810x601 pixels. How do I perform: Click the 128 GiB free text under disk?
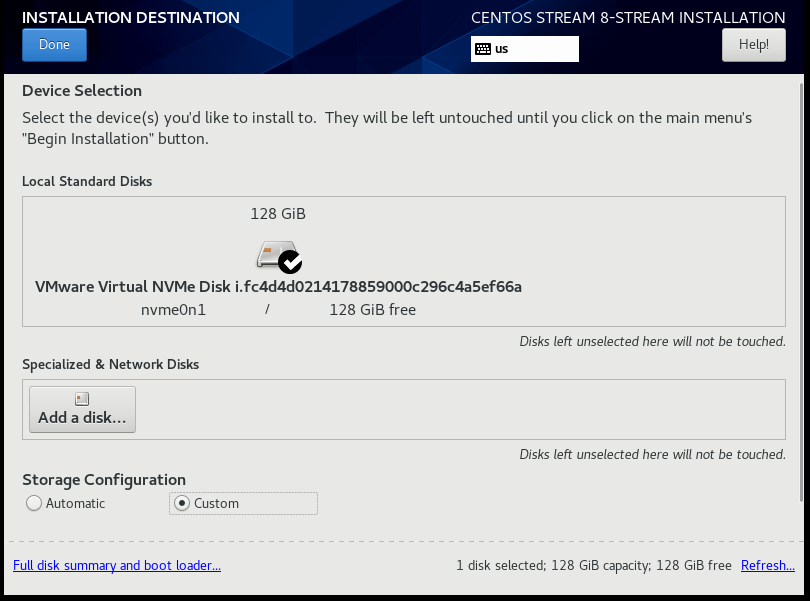click(x=372, y=310)
